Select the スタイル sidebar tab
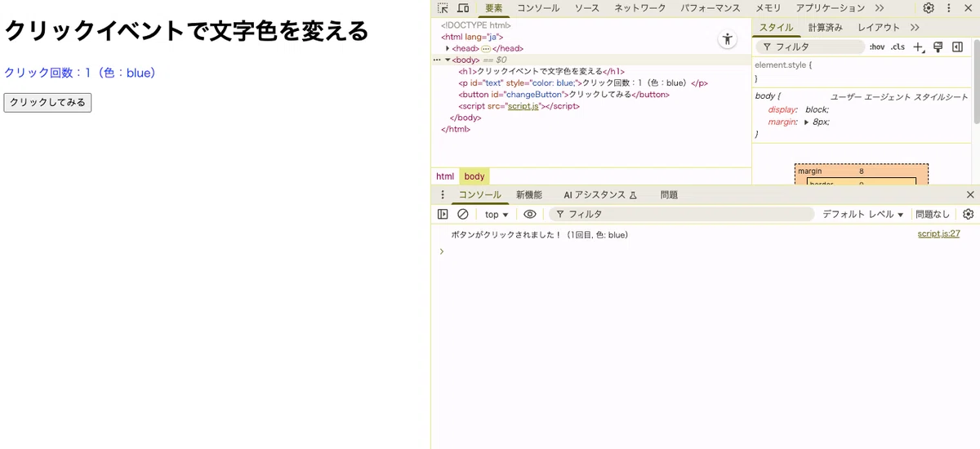This screenshot has height=449, width=980. pyautogui.click(x=776, y=28)
